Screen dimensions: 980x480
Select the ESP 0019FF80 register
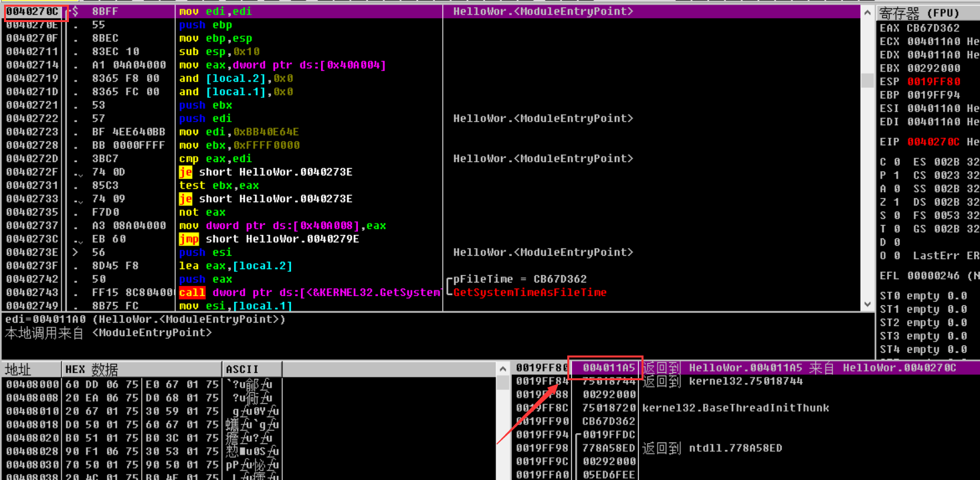pyautogui.click(x=920, y=82)
